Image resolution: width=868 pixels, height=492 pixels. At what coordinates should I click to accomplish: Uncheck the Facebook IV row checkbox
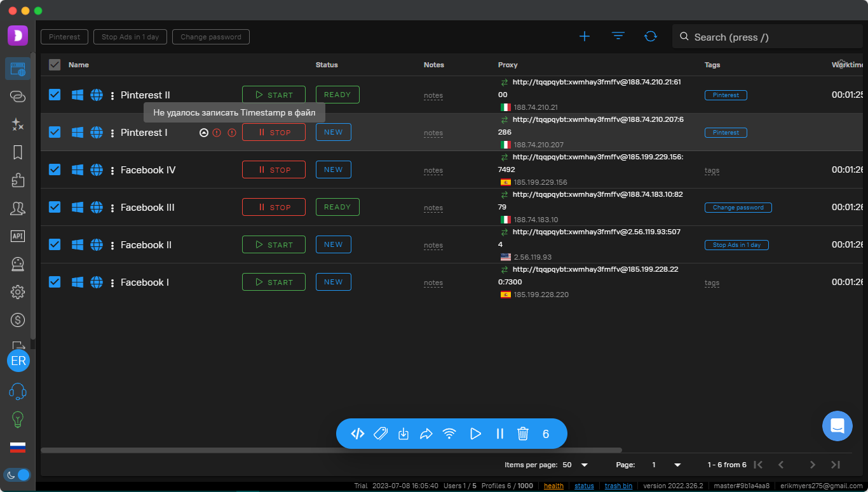[55, 170]
